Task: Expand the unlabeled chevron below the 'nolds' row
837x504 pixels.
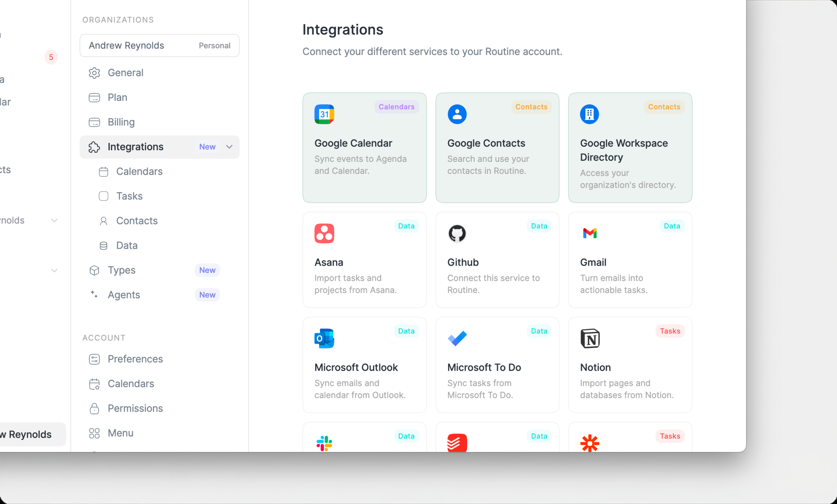Action: pos(54,270)
